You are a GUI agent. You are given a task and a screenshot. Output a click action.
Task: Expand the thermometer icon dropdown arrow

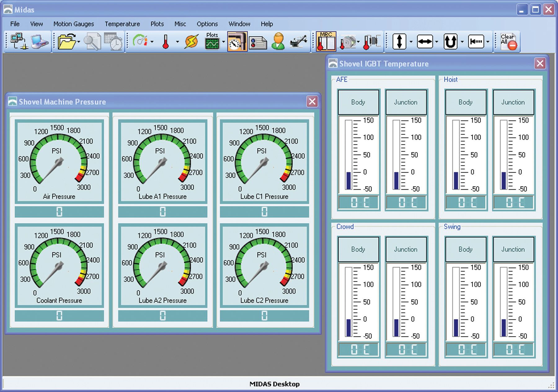click(177, 42)
